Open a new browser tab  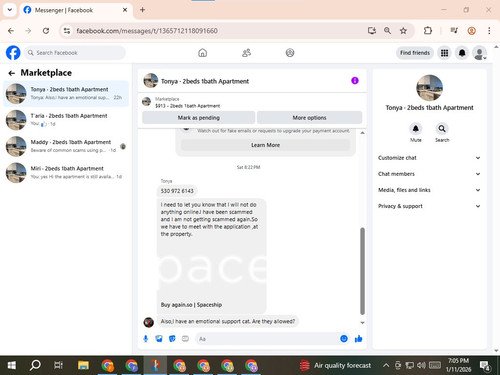point(142,10)
